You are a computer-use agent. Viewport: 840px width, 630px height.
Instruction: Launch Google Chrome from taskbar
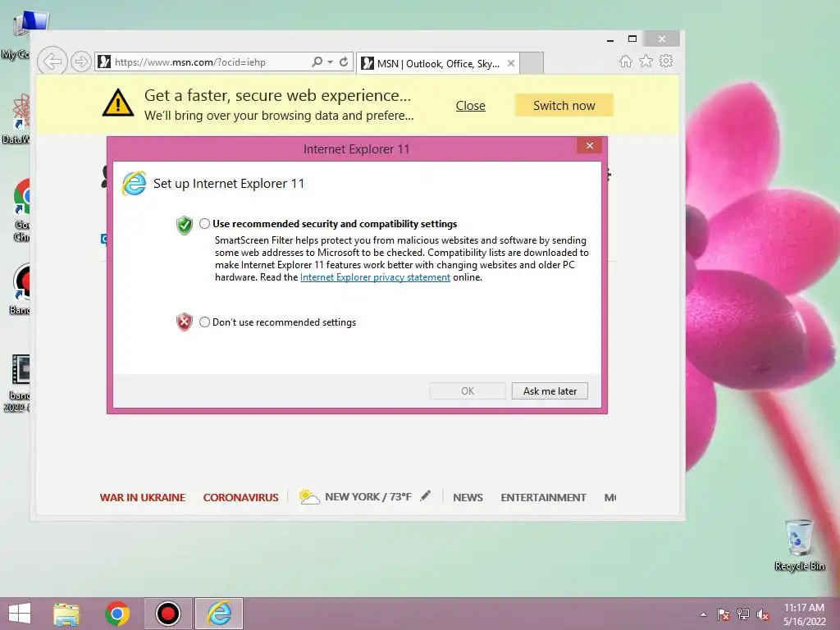pyautogui.click(x=117, y=614)
